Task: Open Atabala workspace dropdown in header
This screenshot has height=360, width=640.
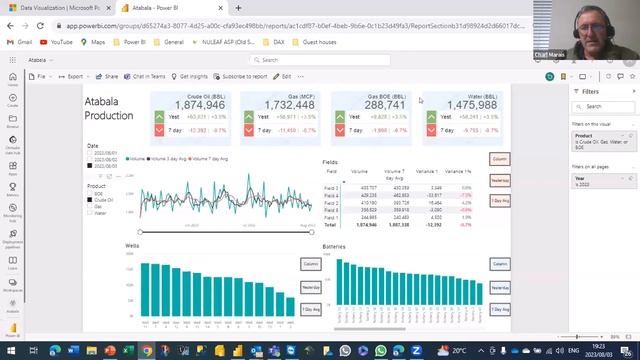Action: (40, 60)
